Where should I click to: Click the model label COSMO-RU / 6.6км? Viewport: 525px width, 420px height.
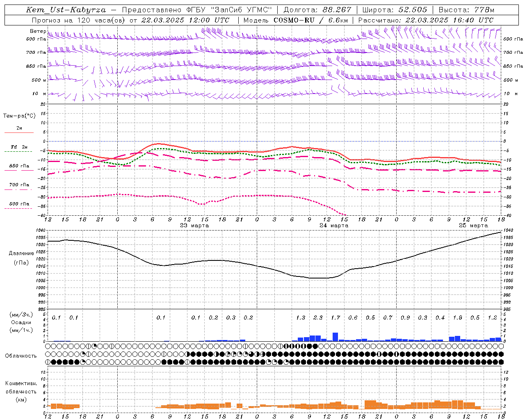point(310,20)
